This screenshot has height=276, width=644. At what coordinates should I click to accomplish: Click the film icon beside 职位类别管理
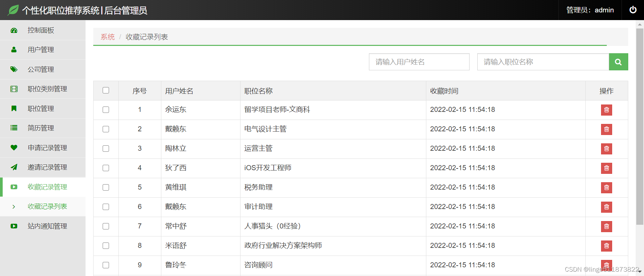pyautogui.click(x=14, y=89)
